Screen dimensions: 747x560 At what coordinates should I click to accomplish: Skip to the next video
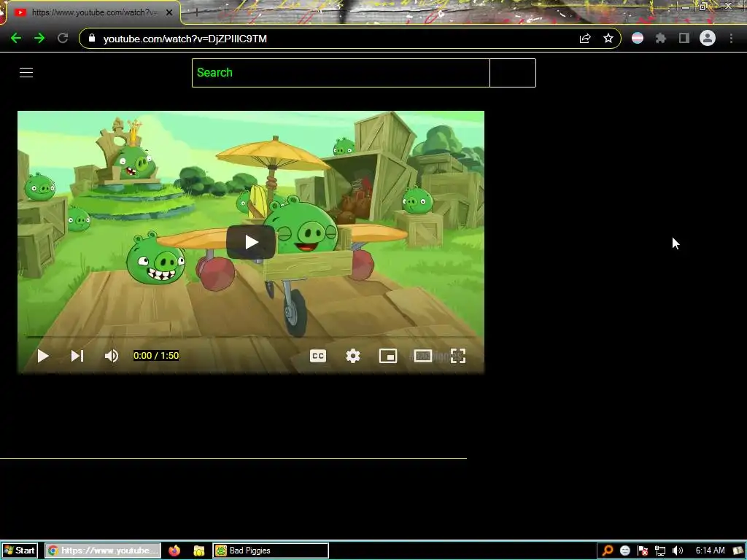[x=77, y=356]
